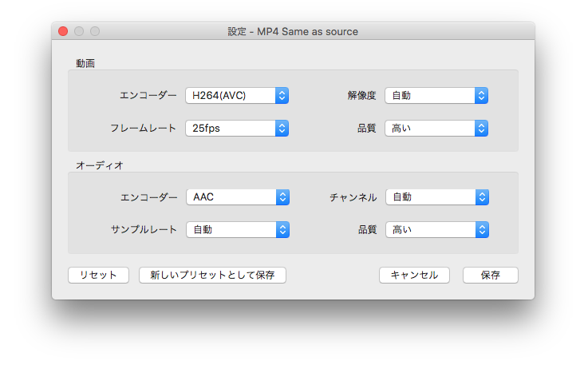Click the 解像度 label text
Viewport: 588px width, 369px height.
click(x=361, y=96)
